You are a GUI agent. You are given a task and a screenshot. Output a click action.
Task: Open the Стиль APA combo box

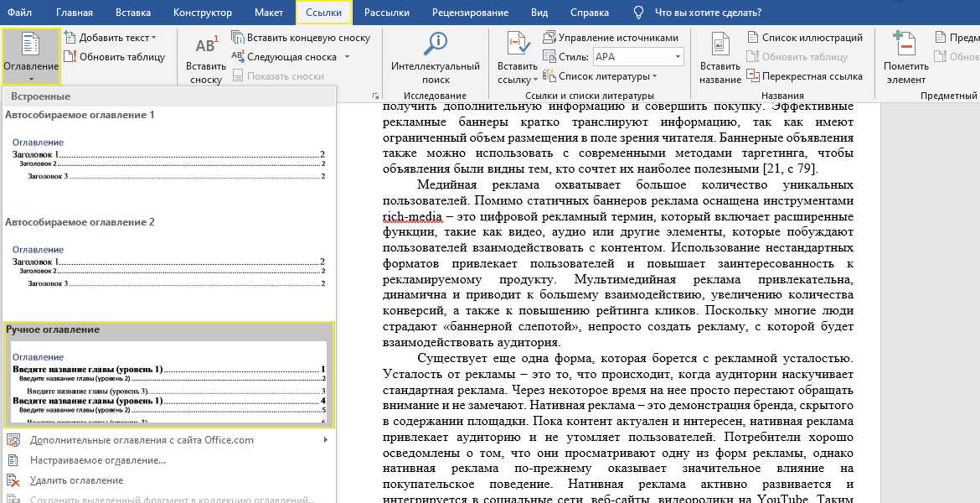click(678, 57)
